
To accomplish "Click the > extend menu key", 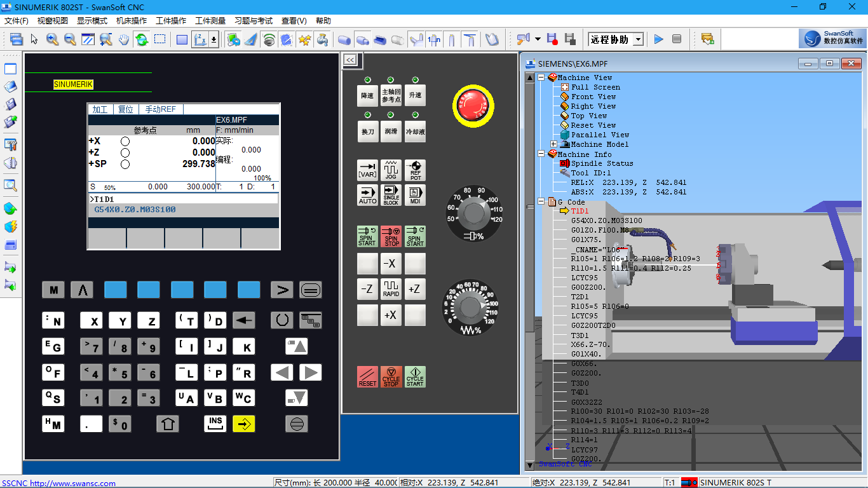I will click(x=281, y=290).
